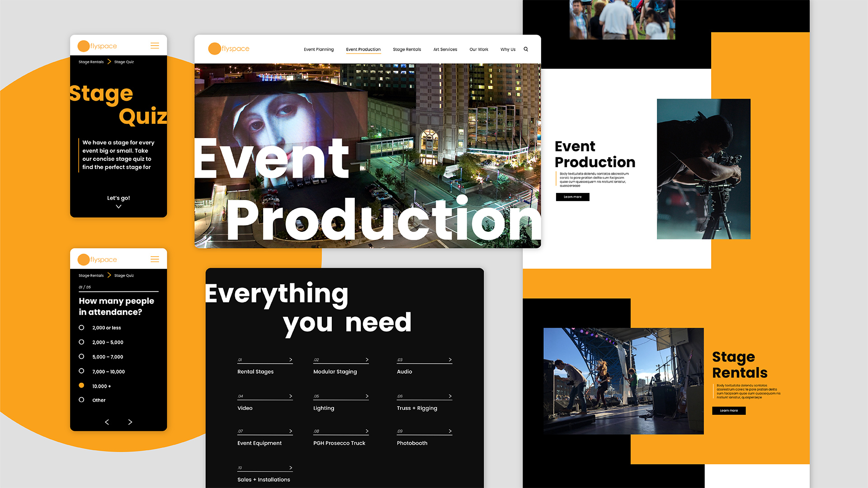Click concert stage photo beside Stage Rentals

pos(623,381)
